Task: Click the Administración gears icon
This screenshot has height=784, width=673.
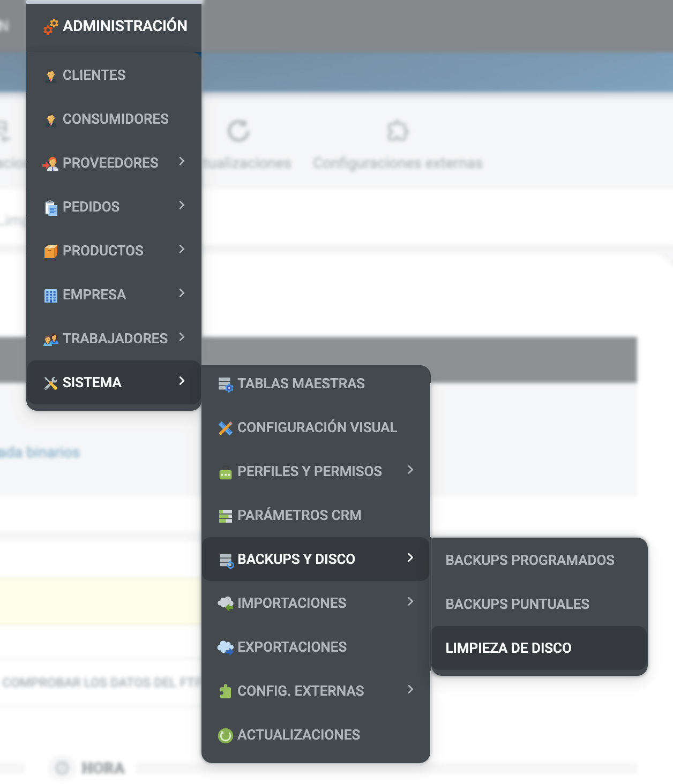Action: pos(51,27)
